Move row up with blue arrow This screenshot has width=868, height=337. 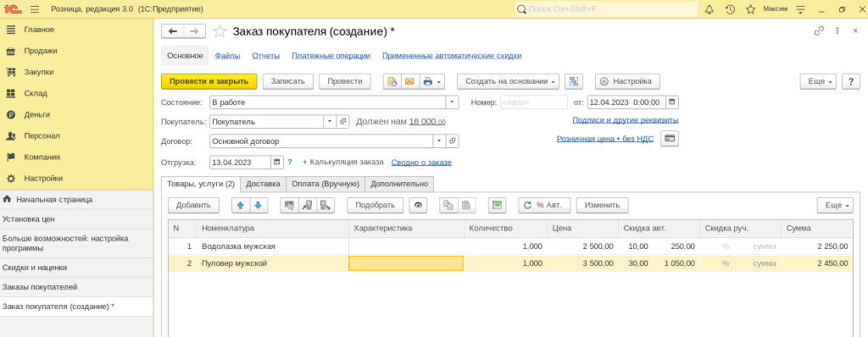(240, 205)
